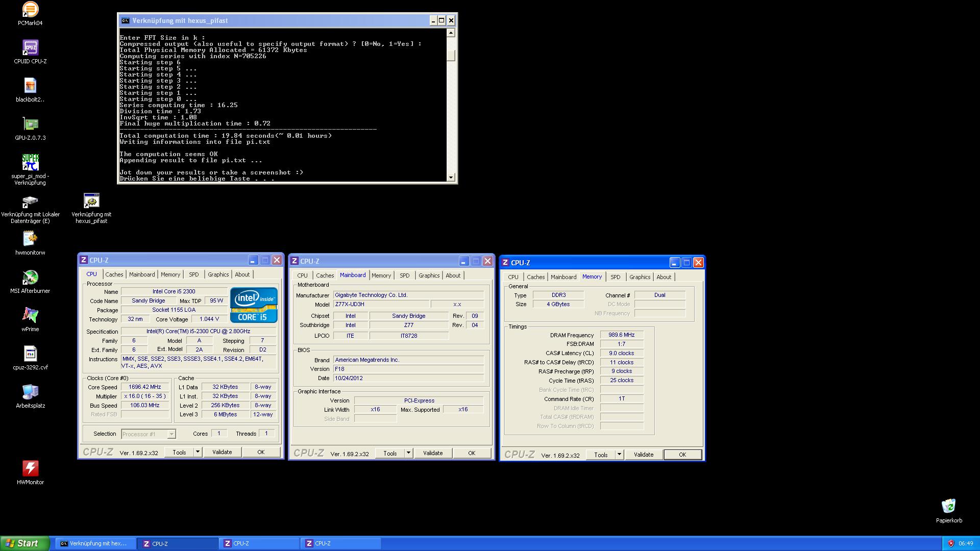Click the console scrollbar down arrow
The height and width of the screenshot is (551, 980).
pyautogui.click(x=451, y=178)
